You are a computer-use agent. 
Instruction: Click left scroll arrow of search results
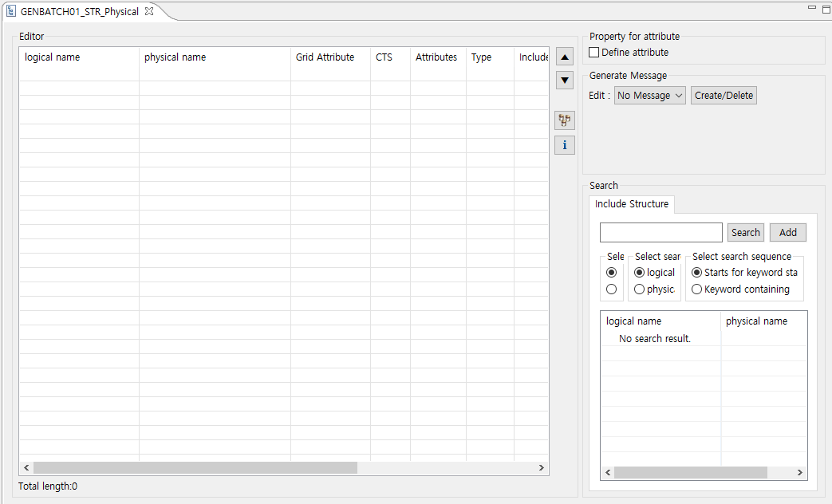(608, 473)
